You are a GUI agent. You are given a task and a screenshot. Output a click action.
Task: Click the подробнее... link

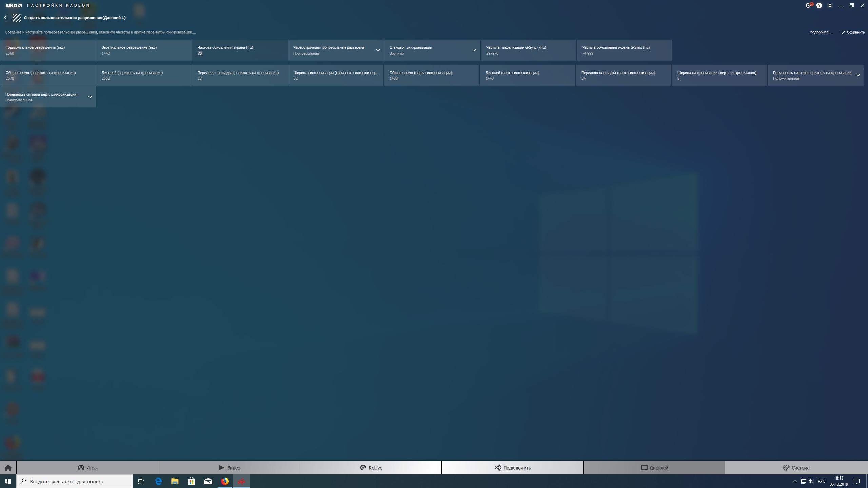pos(821,32)
